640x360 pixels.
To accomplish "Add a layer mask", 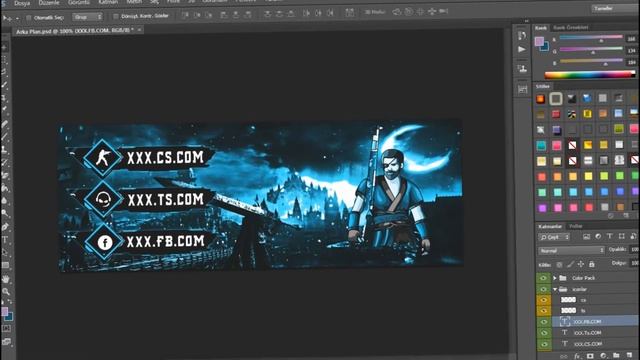I will click(x=590, y=356).
